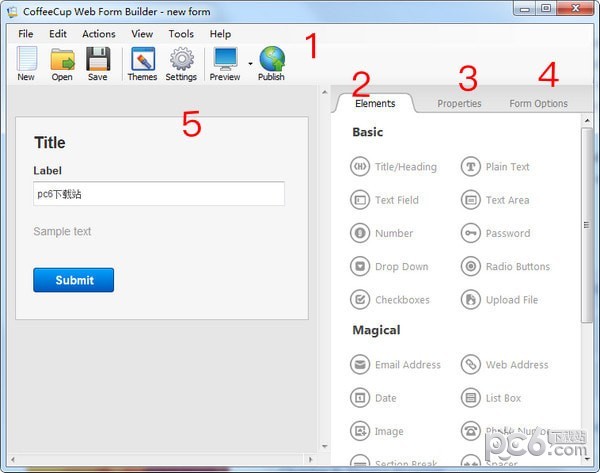Add a Title/Heading element
Screen dimensions: 600x473
393,167
